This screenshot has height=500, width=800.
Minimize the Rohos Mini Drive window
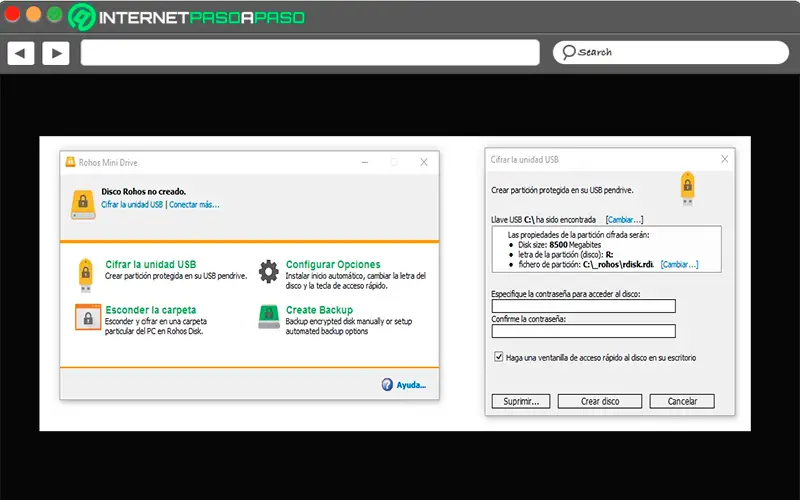point(365,162)
